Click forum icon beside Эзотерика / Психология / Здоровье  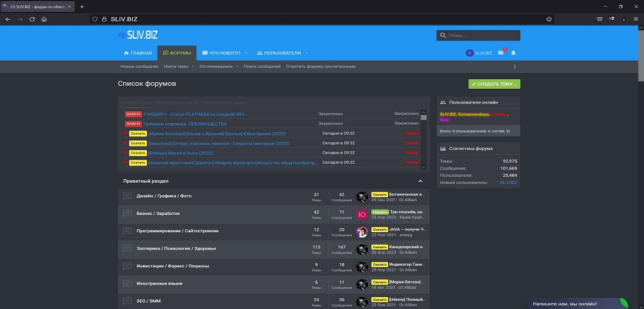click(127, 249)
